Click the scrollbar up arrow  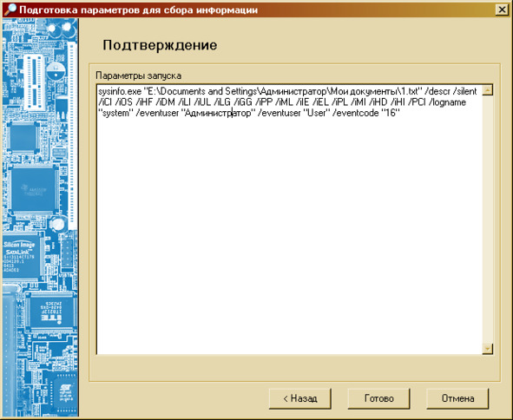point(488,90)
